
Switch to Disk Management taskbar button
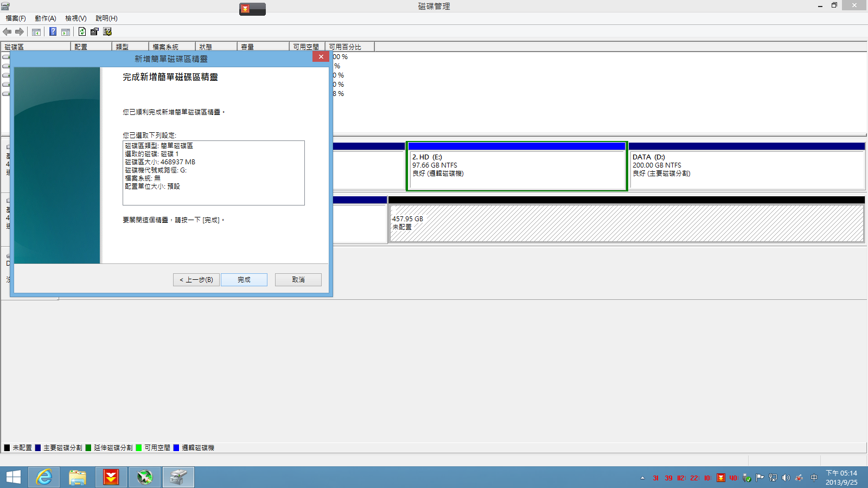pyautogui.click(x=178, y=477)
